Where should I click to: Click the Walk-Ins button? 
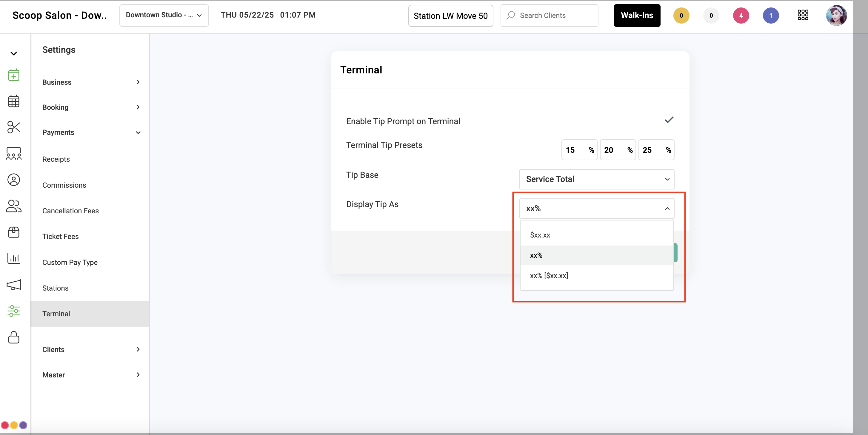tap(637, 16)
